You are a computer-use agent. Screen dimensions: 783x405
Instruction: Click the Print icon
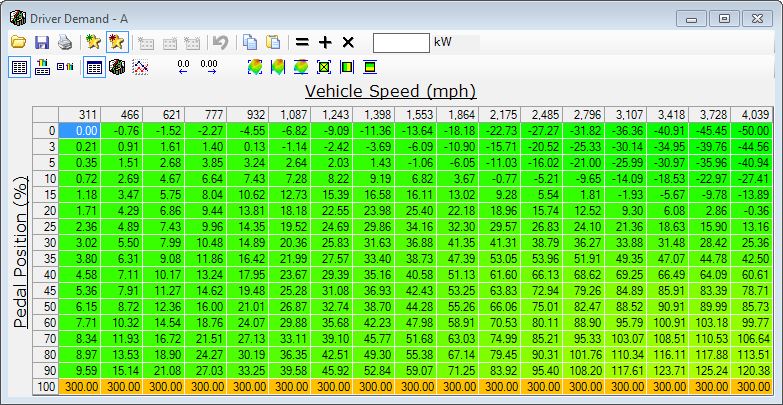pos(65,42)
